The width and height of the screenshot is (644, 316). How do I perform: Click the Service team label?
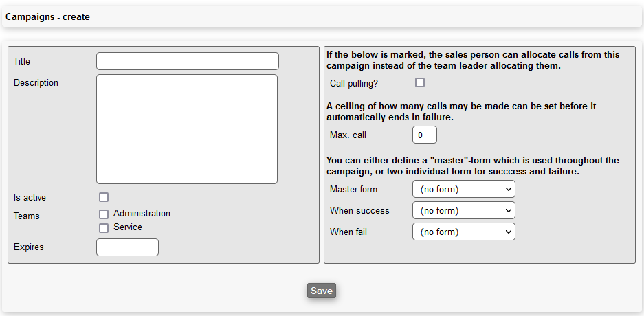[128, 227]
